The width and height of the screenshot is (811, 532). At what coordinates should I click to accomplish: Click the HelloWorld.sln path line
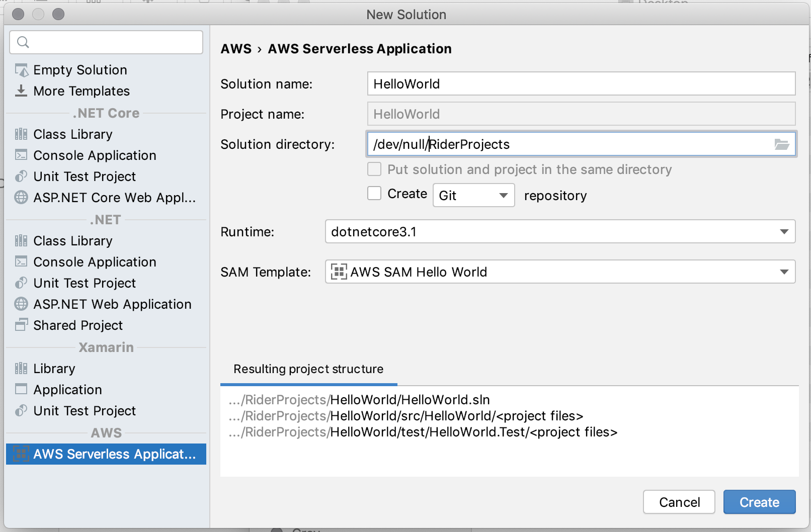coord(359,400)
